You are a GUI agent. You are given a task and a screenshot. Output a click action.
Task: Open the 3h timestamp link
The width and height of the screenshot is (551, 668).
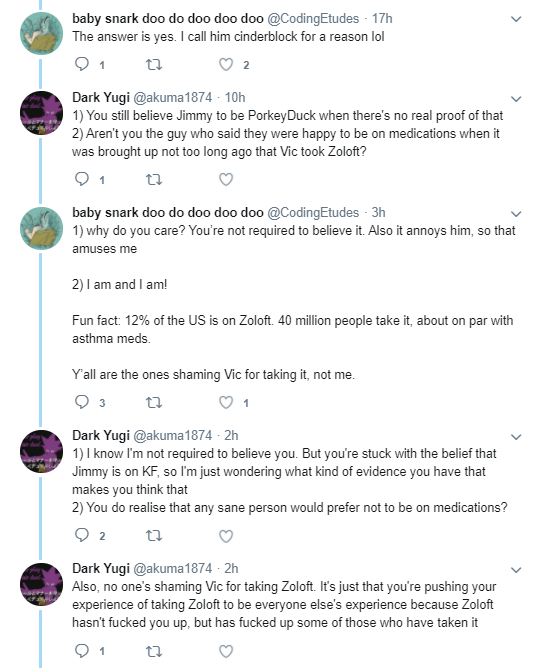point(378,212)
